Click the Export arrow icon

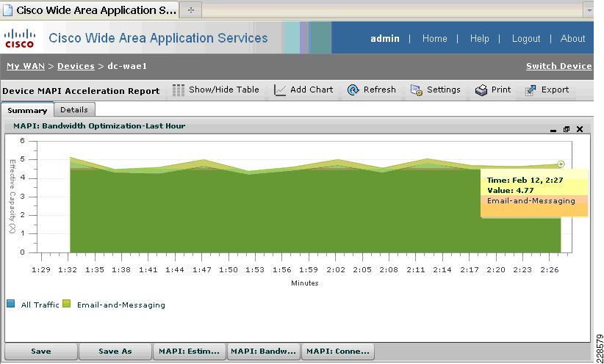[x=531, y=90]
